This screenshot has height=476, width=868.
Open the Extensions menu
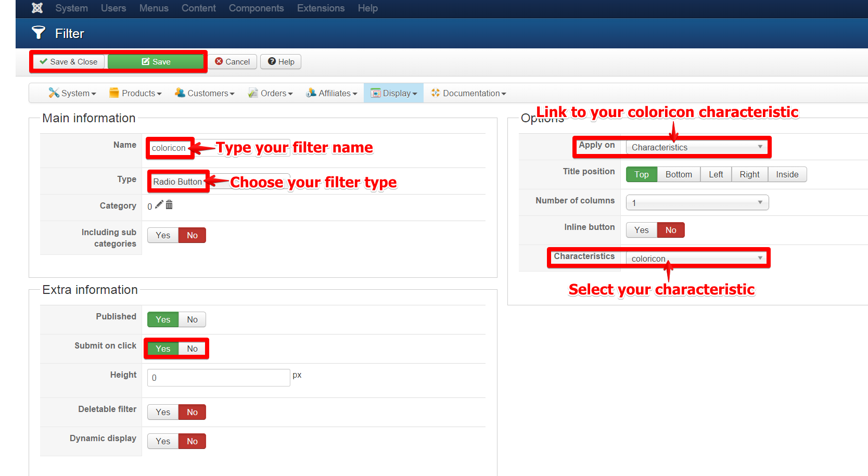[x=321, y=8]
